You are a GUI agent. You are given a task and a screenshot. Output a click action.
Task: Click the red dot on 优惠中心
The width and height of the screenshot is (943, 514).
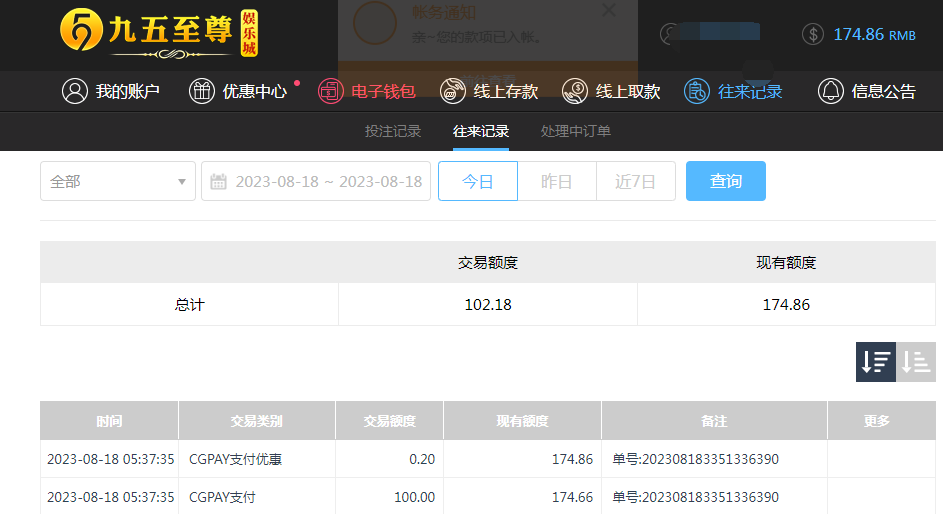[x=297, y=82]
